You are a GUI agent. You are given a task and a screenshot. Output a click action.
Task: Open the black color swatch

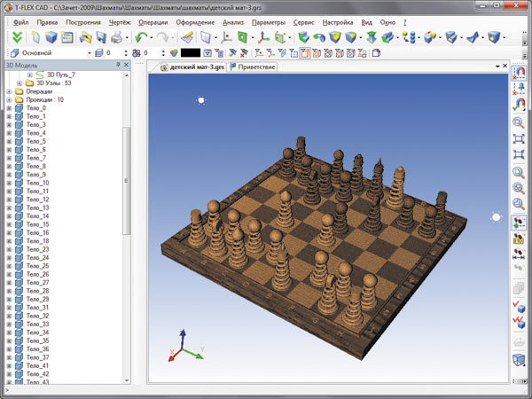pos(191,53)
